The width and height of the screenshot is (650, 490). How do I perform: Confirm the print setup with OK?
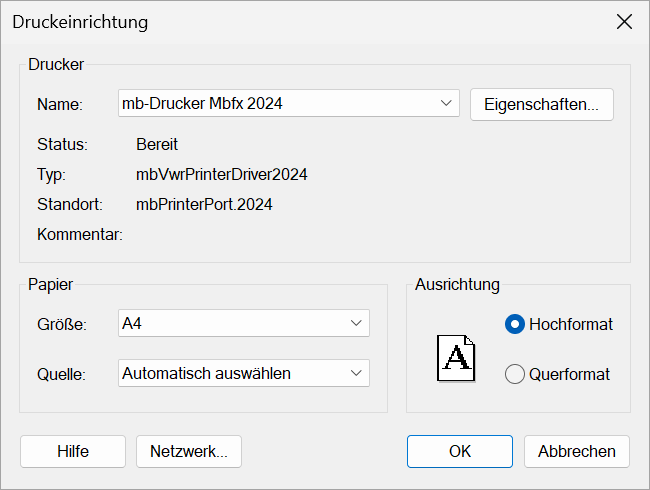pyautogui.click(x=460, y=451)
